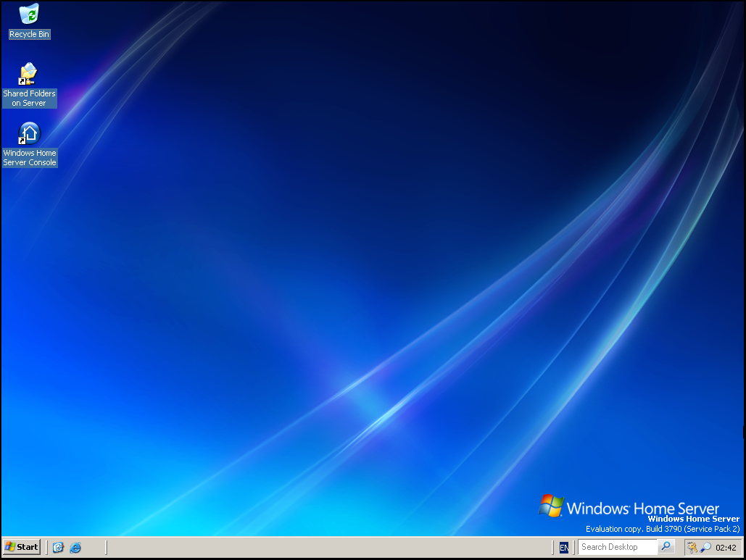Screen dimensions: 746x560
Task: Select the Recycle Bin desktop icon
Action: pyautogui.click(x=29, y=14)
